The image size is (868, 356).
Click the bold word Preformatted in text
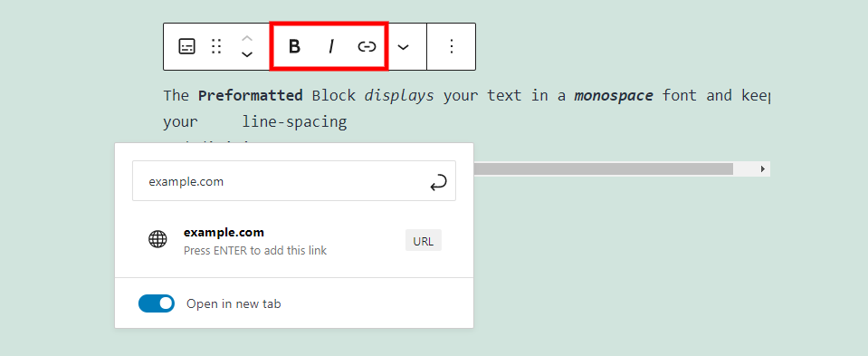point(250,96)
